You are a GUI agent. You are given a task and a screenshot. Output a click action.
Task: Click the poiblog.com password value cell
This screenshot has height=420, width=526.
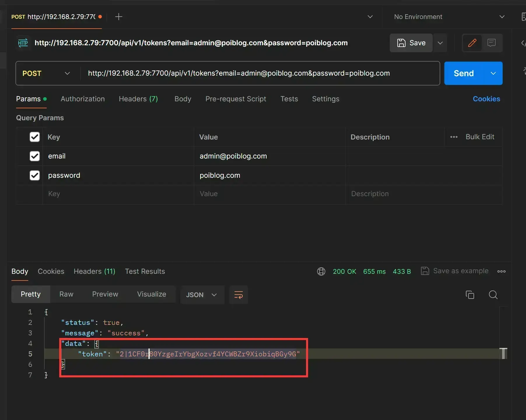(270, 175)
